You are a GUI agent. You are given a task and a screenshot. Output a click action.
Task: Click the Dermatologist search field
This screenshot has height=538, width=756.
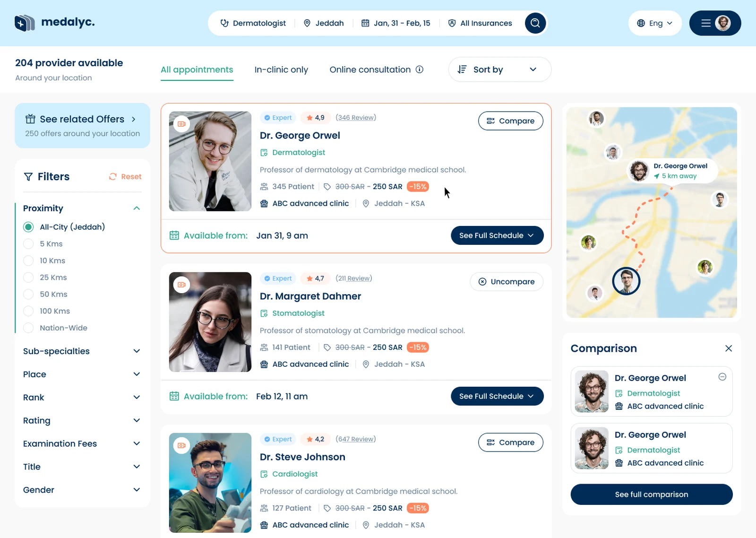click(x=253, y=23)
